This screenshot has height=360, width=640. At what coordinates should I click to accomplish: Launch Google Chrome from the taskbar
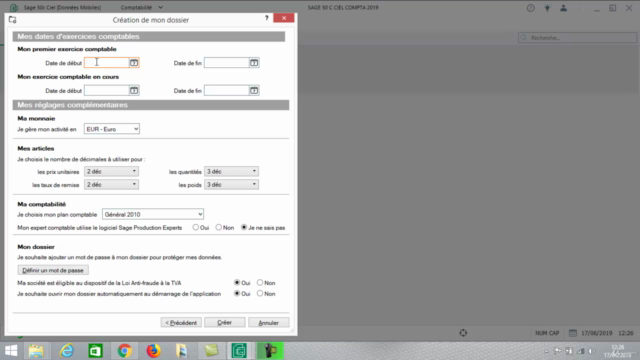point(124,351)
